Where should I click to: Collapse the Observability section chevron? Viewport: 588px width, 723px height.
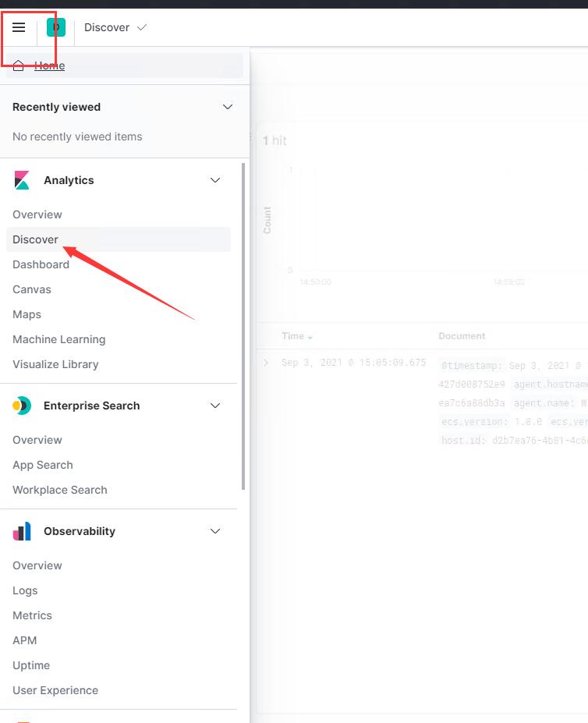[x=216, y=531]
